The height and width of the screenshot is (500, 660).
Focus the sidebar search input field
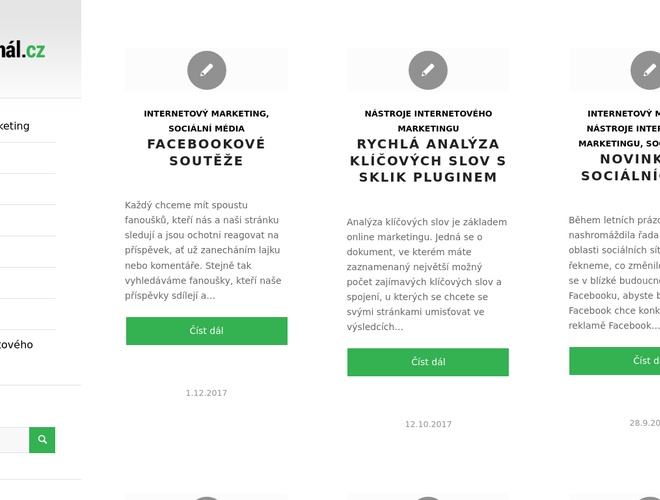[x=13, y=440]
